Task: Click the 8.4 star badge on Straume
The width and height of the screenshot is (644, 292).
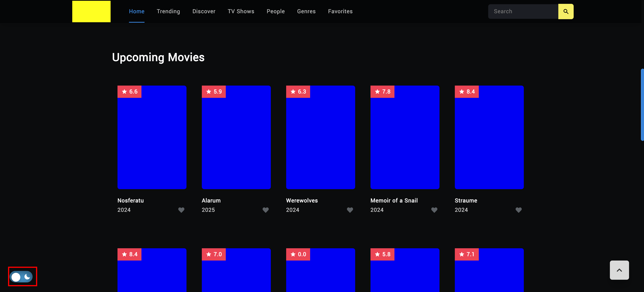Action: (x=467, y=92)
